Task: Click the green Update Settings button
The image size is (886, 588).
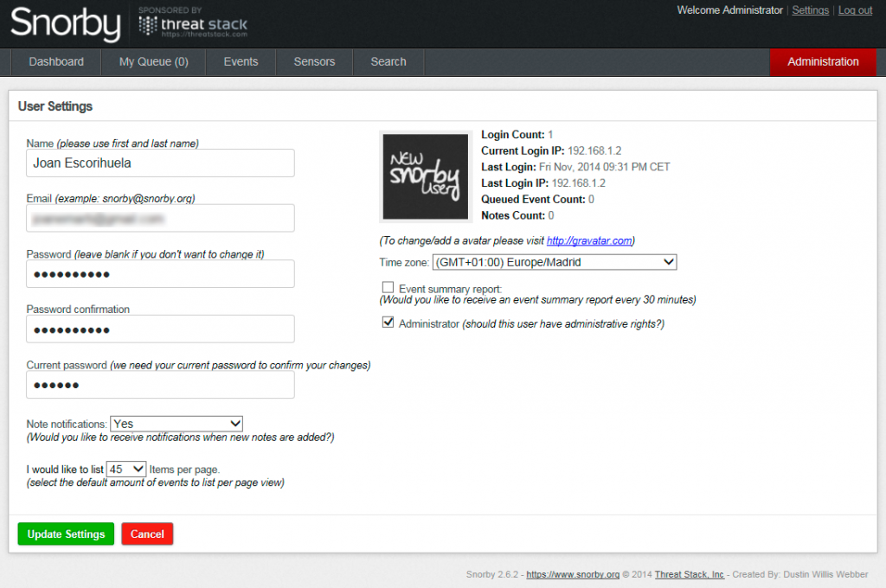Action: 66,534
